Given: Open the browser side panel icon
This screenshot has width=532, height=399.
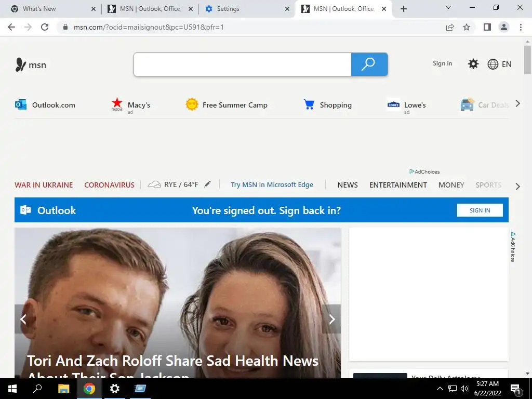Looking at the screenshot, I should (x=487, y=27).
